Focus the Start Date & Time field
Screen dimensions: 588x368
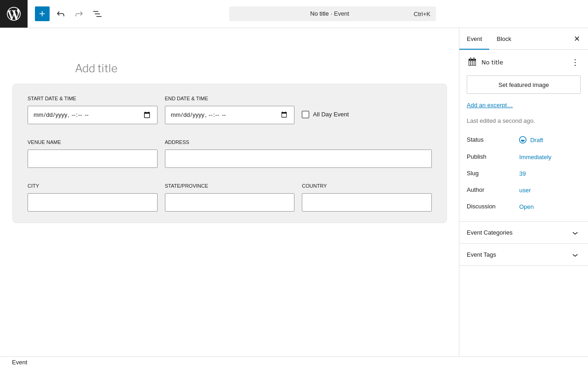point(92,115)
